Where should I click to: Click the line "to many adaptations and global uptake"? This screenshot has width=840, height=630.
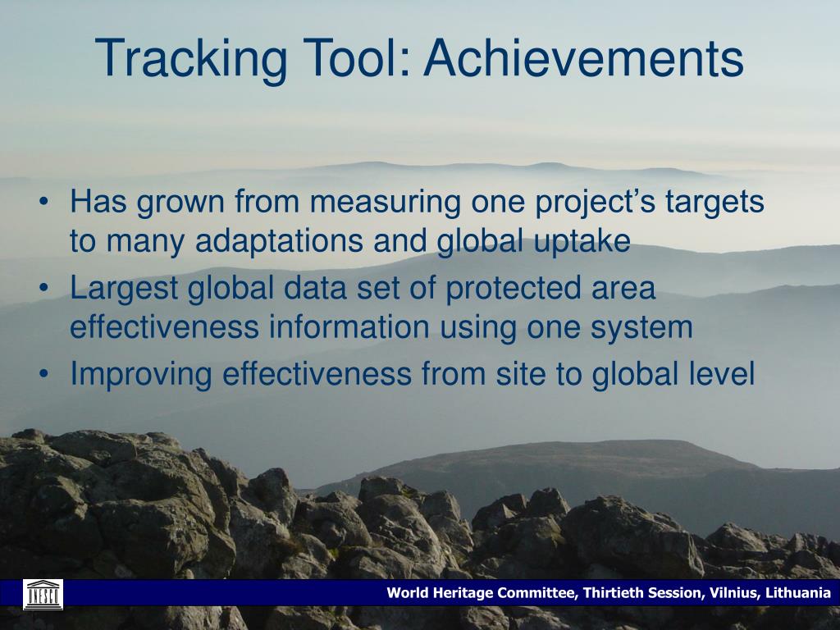349,241
